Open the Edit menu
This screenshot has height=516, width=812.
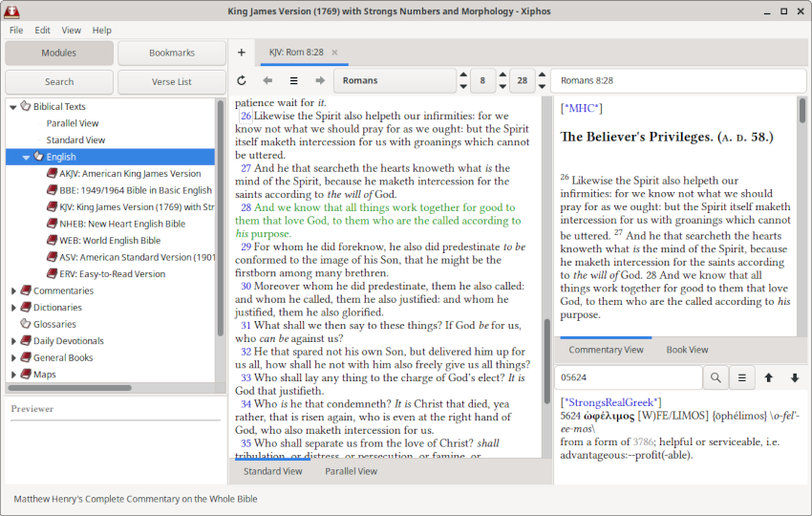click(x=42, y=30)
